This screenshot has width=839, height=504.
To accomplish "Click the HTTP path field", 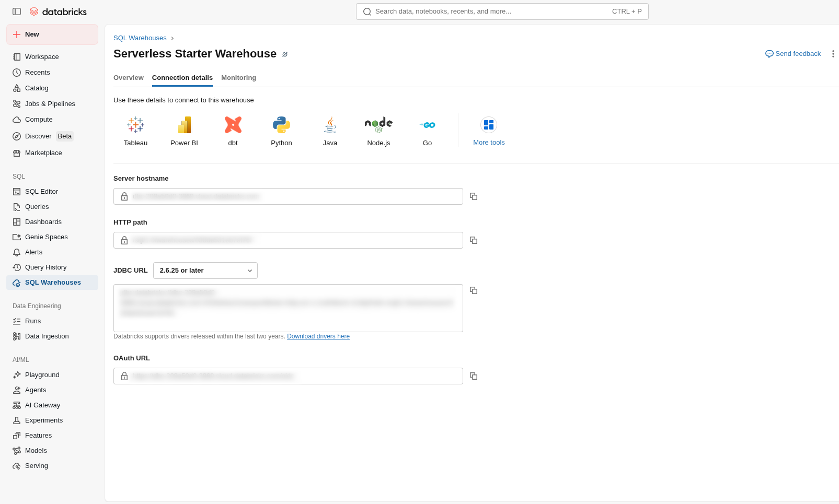I will click(288, 240).
